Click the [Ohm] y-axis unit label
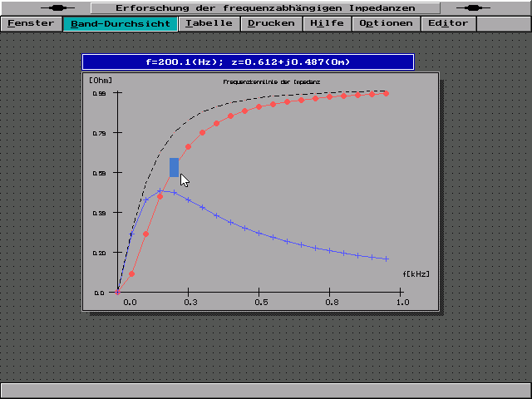 pyautogui.click(x=101, y=81)
